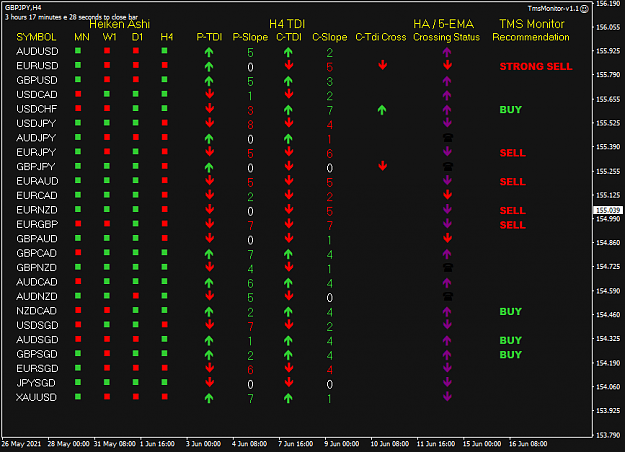This screenshot has width=625, height=452.
Task: Click the H4 TDI section heading
Action: (287, 24)
